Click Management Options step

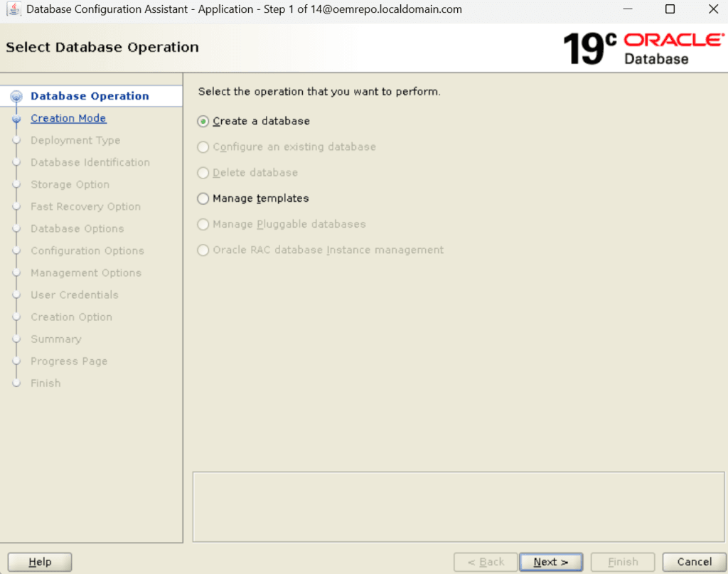(86, 273)
